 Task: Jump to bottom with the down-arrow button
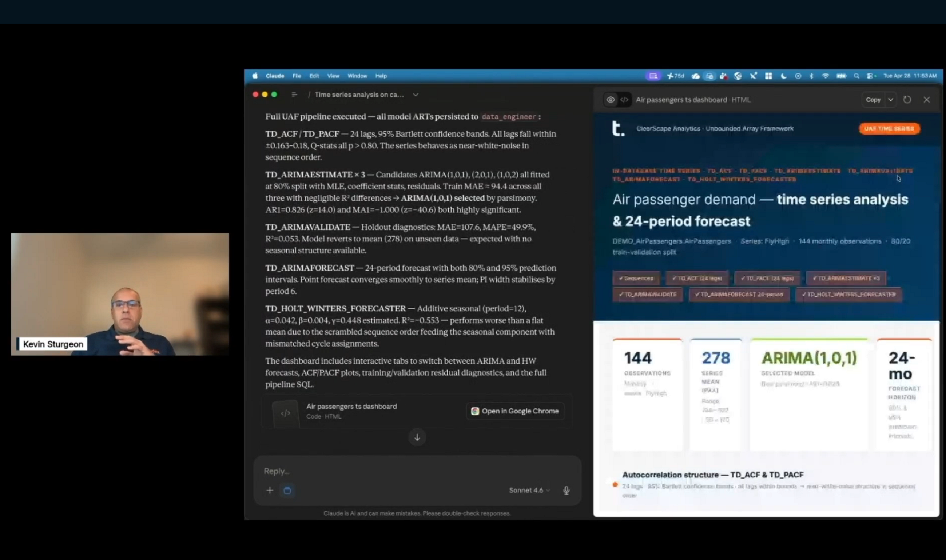[417, 437]
